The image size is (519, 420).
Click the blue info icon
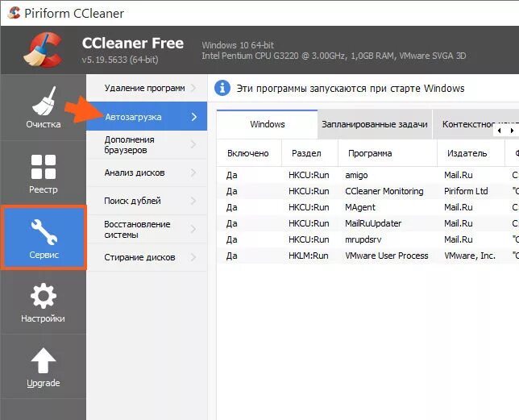click(x=222, y=88)
